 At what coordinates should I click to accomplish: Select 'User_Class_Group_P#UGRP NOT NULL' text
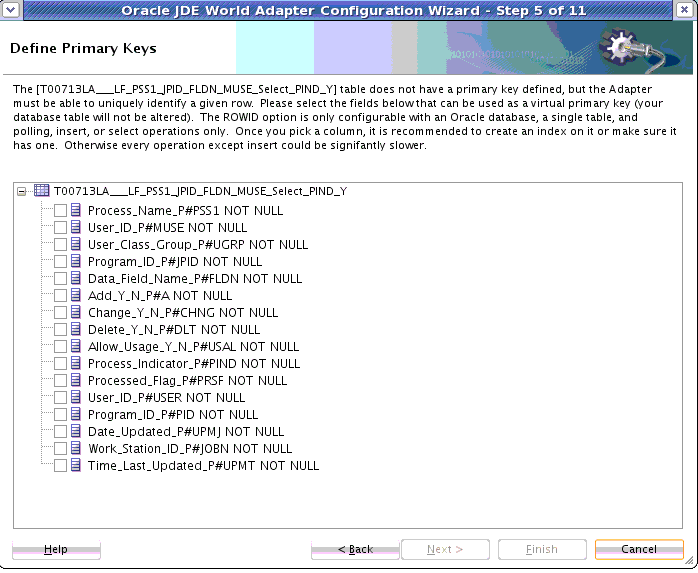tap(198, 244)
